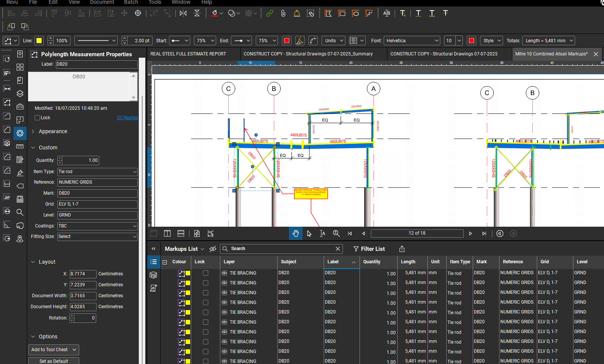Image resolution: width=604 pixels, height=364 pixels.
Task: Expand the Appearance section
Action: coord(33,131)
